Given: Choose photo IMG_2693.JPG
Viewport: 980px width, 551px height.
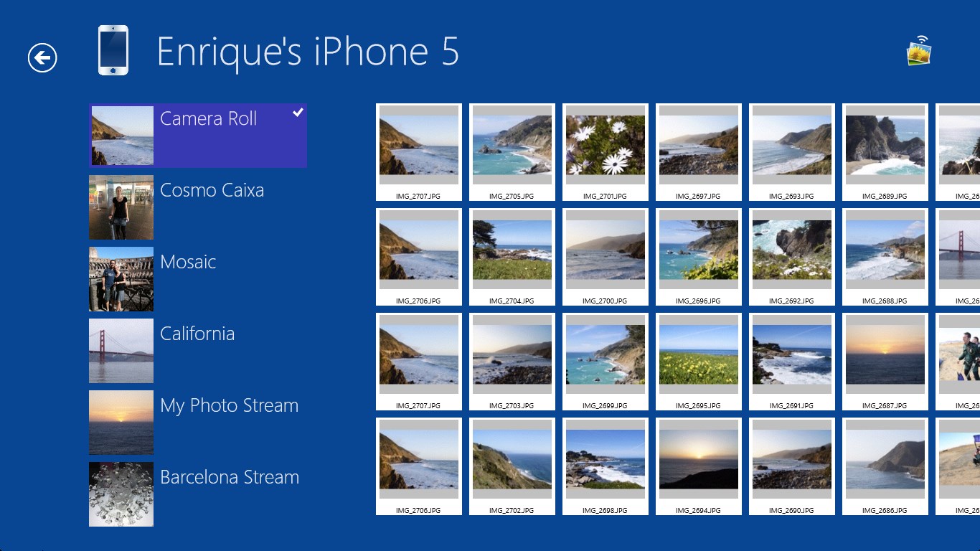Looking at the screenshot, I should click(x=792, y=152).
